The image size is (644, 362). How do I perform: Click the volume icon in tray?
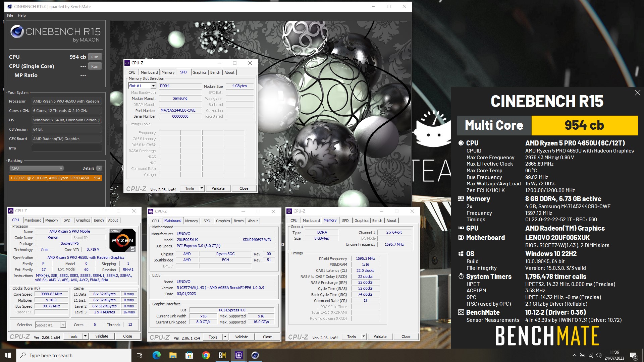[x=599, y=355]
